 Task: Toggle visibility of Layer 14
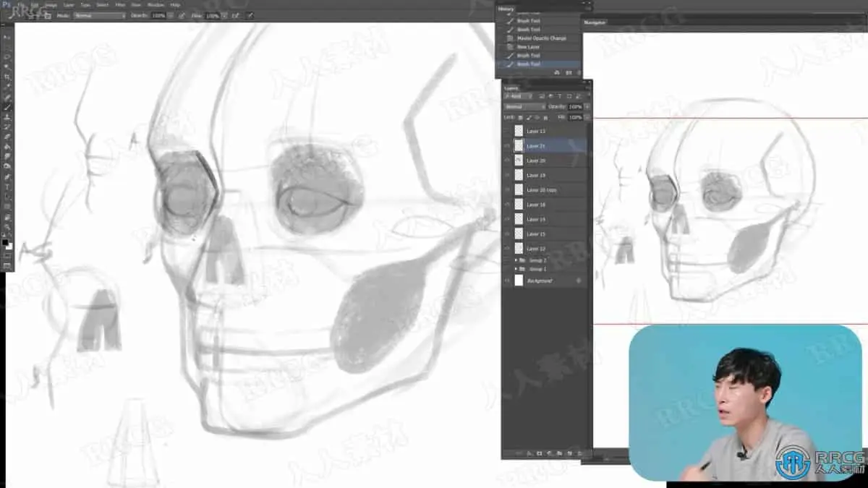(x=507, y=219)
